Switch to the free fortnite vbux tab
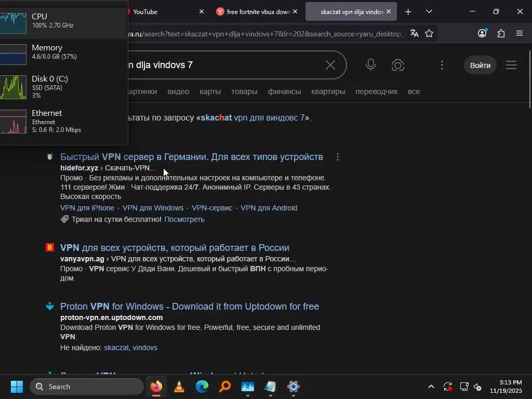Screen dimensions: 532x399 coord(256,11)
